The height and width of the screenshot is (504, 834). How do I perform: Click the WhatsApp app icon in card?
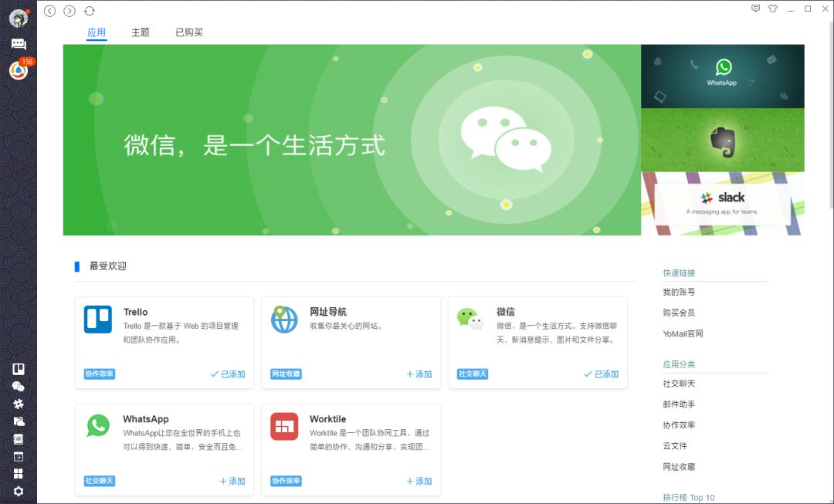click(98, 426)
